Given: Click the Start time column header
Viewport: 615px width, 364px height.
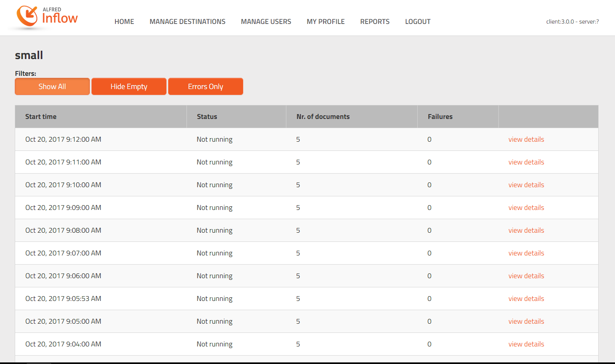Looking at the screenshot, I should [x=41, y=117].
